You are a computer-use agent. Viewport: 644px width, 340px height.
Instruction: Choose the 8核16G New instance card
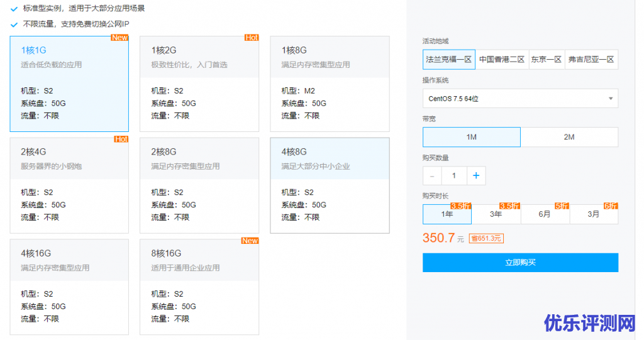[199, 287]
